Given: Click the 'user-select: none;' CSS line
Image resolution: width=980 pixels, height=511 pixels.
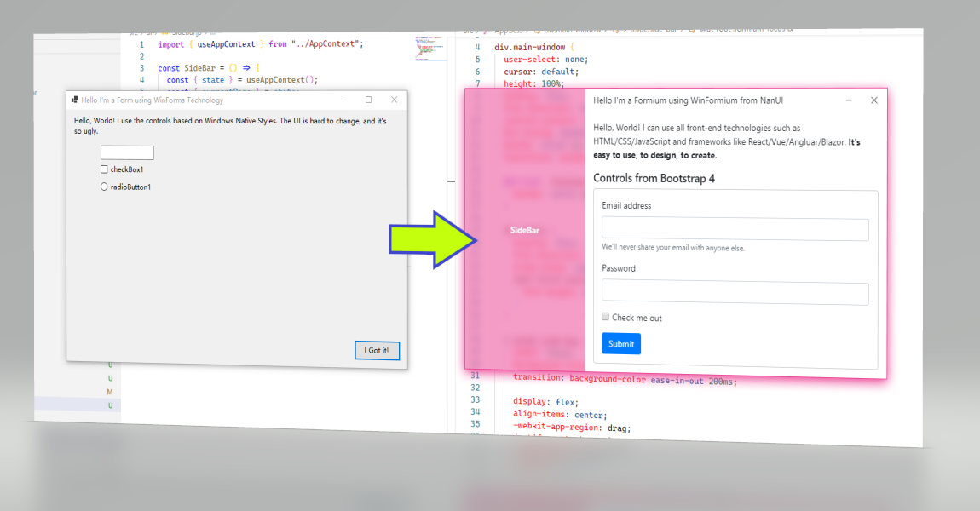Looking at the screenshot, I should 545,60.
